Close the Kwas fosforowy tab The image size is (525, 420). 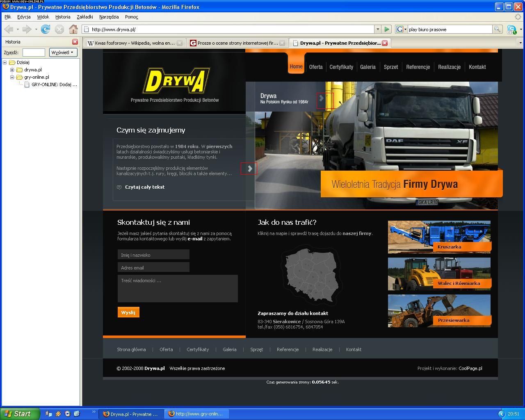point(179,43)
